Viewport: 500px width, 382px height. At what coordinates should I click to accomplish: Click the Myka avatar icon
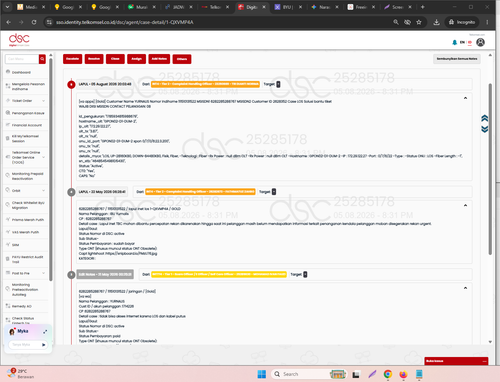click(12, 331)
